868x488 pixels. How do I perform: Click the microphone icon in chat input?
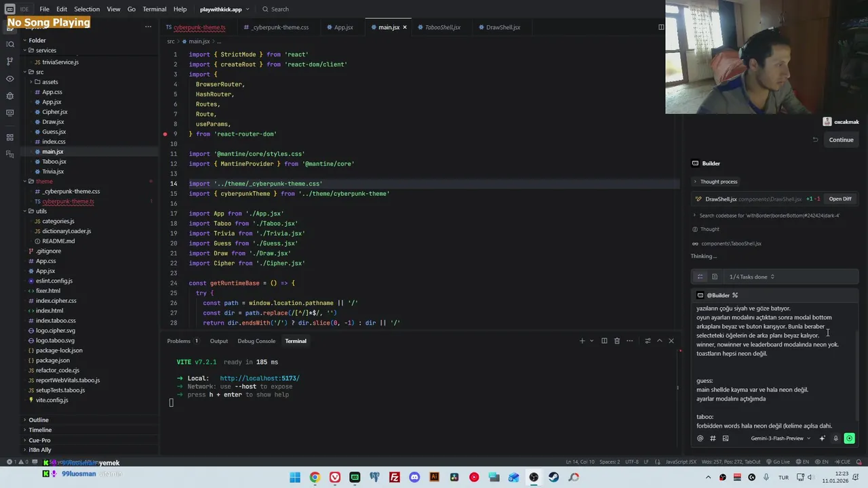click(x=835, y=439)
